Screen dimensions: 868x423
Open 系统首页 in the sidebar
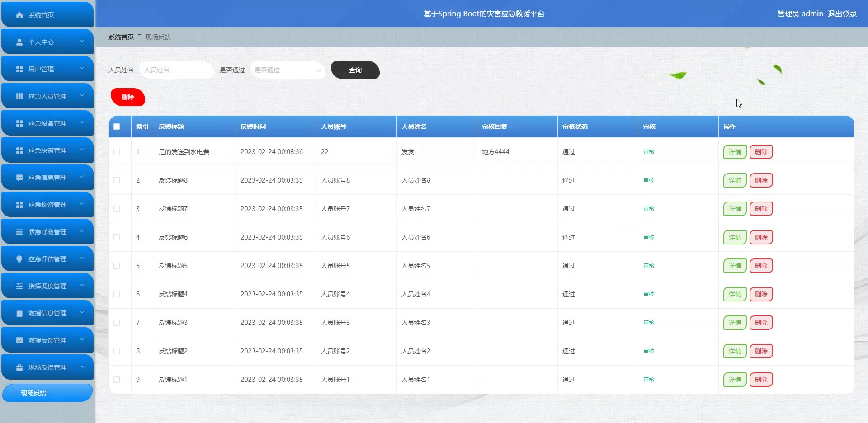tap(47, 15)
